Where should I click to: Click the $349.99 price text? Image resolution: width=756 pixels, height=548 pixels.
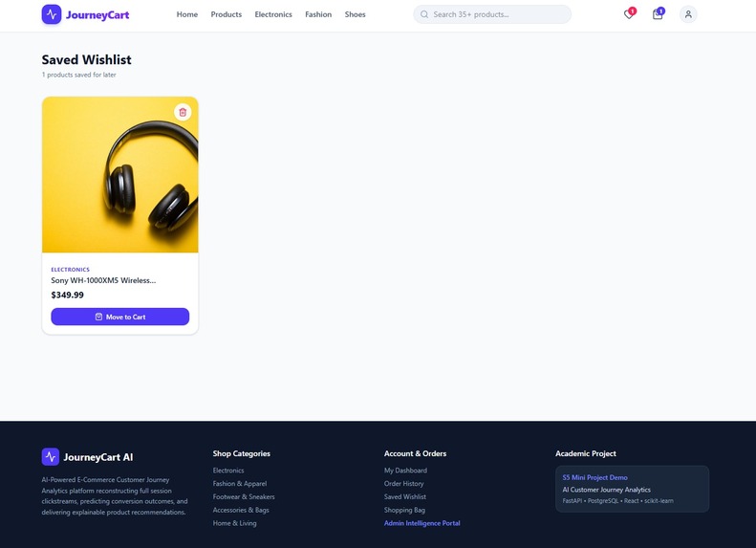click(67, 295)
